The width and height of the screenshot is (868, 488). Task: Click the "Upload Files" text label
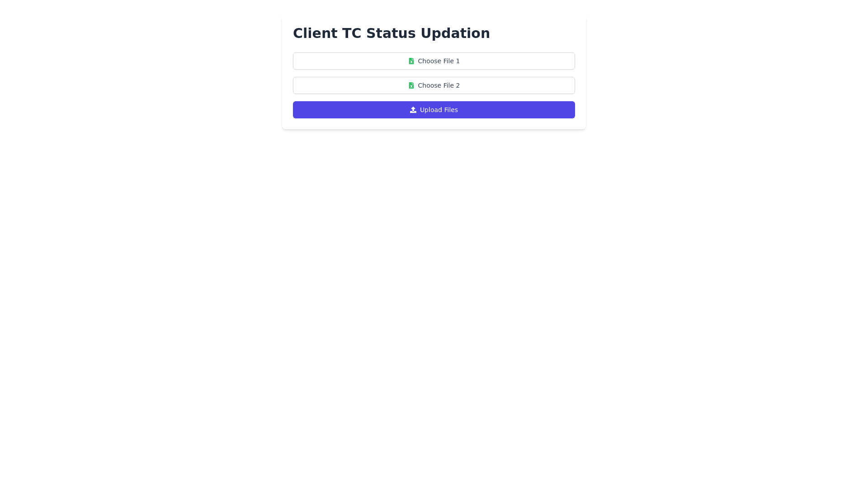point(439,110)
